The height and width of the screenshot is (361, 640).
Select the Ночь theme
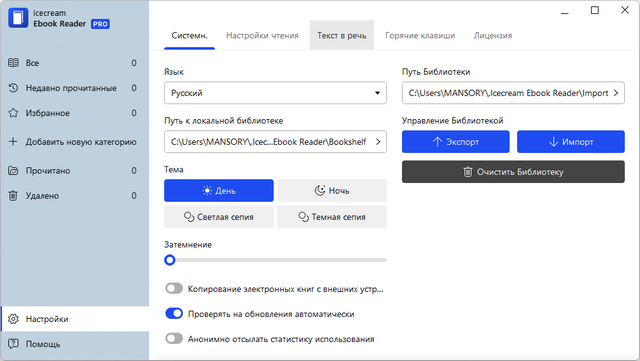[332, 190]
